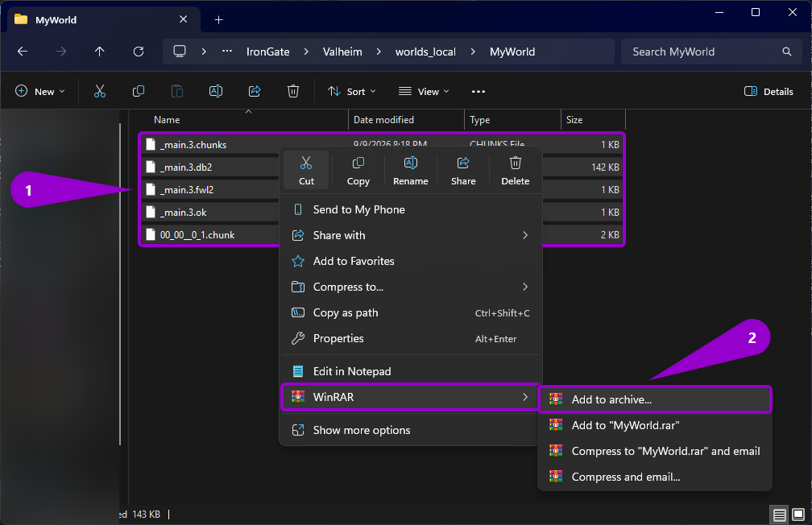Viewport: 812px width, 525px height.
Task: Sort by Size column header
Action: point(593,120)
